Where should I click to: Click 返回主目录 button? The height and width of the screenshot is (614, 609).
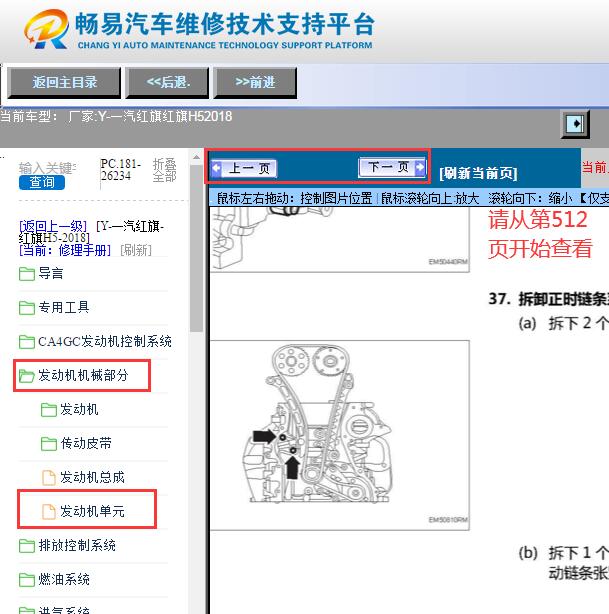(x=64, y=82)
